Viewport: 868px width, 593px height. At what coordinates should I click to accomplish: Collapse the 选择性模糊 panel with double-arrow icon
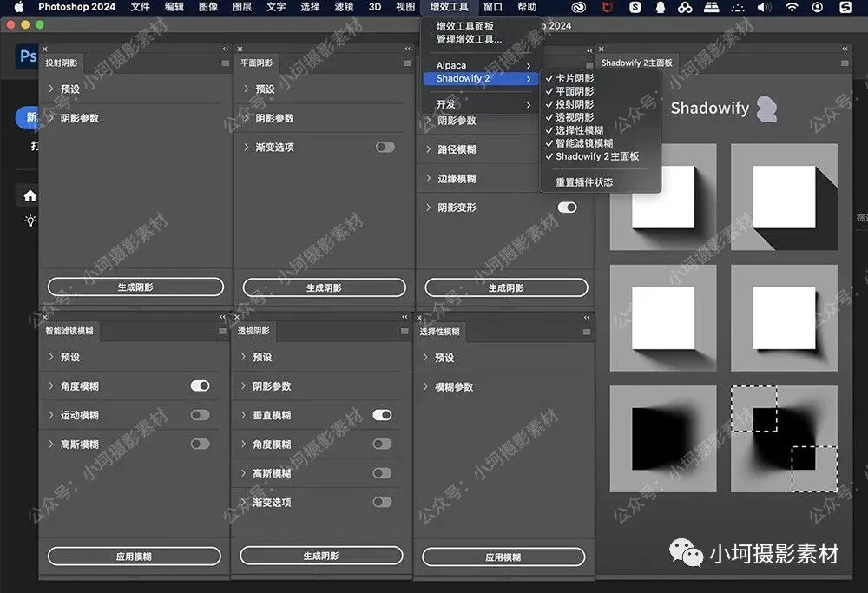point(587,318)
